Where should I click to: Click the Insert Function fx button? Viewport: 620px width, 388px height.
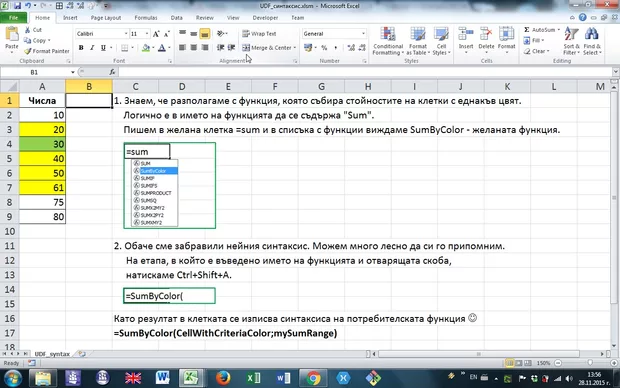pos(112,72)
